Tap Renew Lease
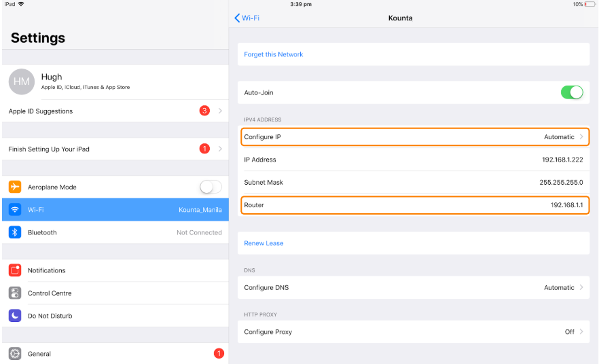Viewport: 599px width, 364px height. point(264,243)
